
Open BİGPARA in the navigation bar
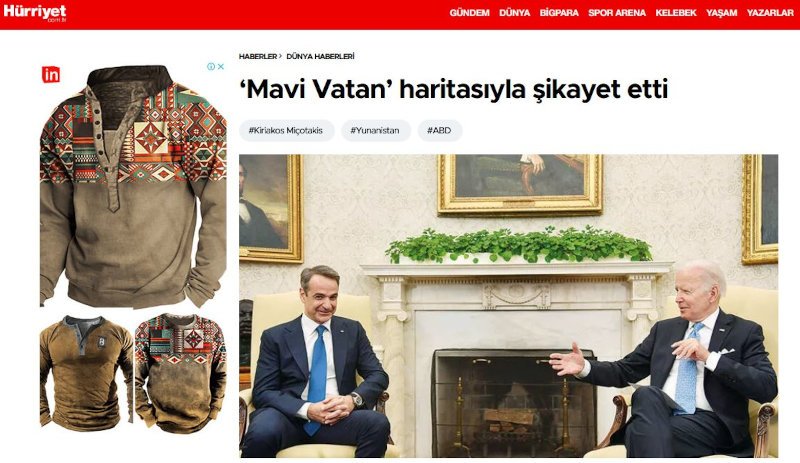(x=559, y=13)
